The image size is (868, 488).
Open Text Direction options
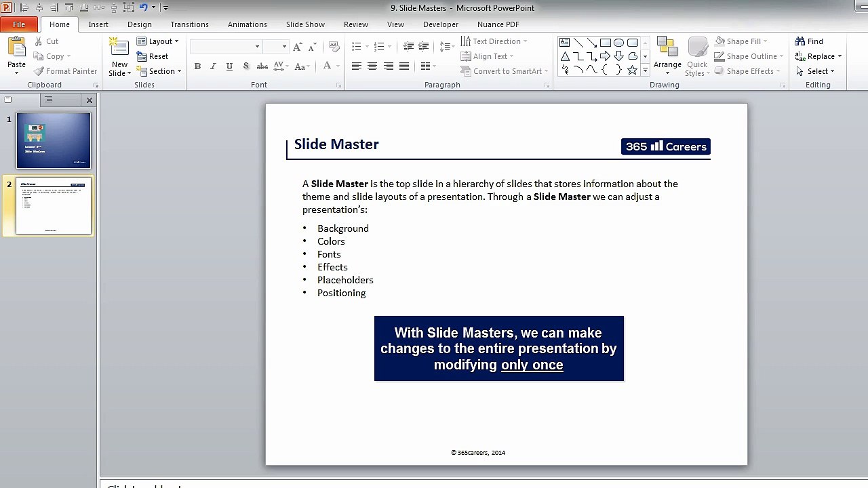(495, 41)
